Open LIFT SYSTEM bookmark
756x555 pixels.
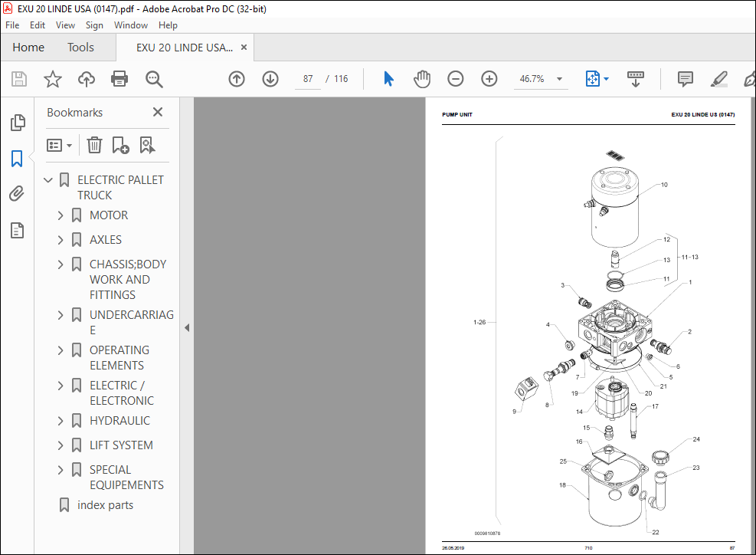tap(121, 445)
